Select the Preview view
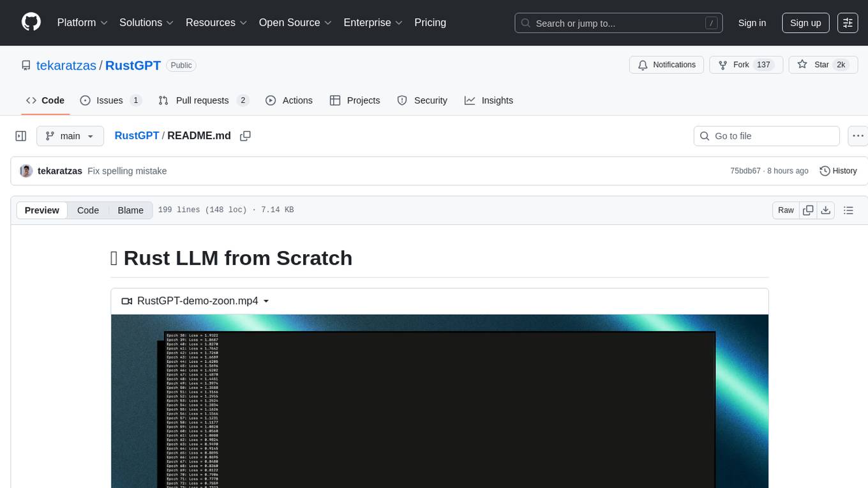The image size is (868, 488). [x=42, y=210]
